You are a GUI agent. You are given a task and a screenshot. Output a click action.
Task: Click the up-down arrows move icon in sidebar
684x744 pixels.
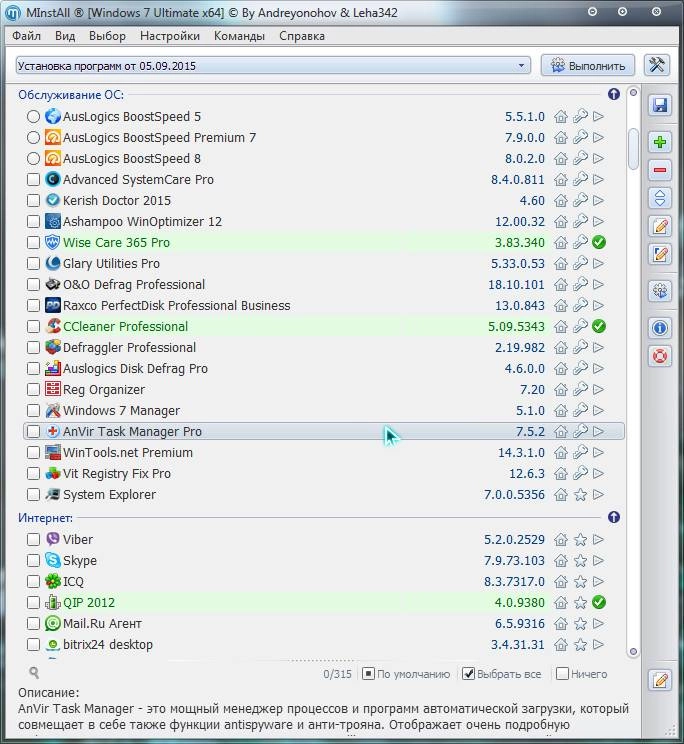coord(660,198)
